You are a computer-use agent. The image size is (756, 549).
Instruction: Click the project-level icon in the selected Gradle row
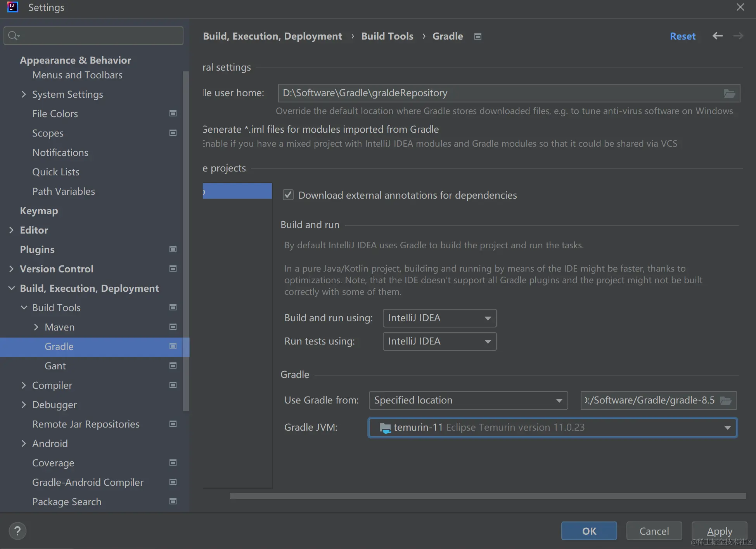(x=173, y=346)
